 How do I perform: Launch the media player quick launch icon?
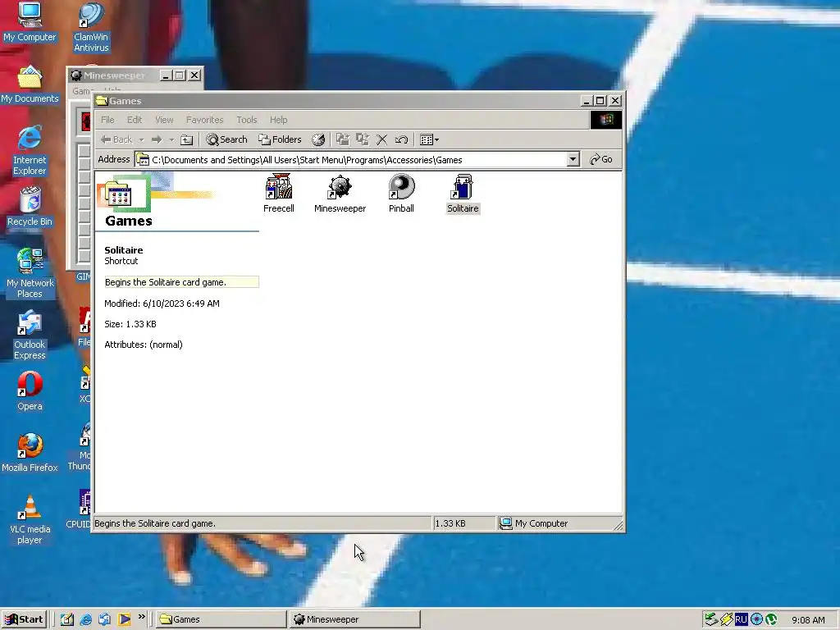coord(125,619)
